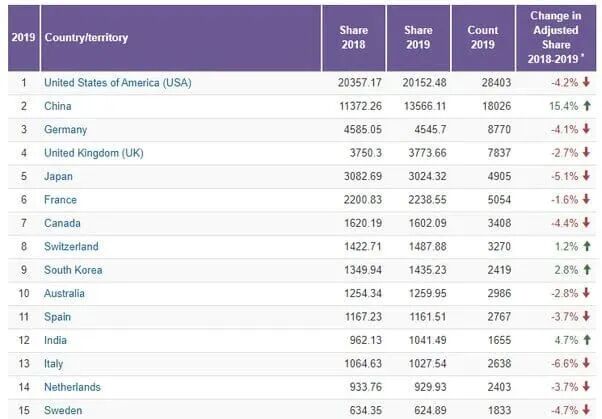Click the green up arrow in the South Korea row
602x419 pixels.
pos(587,270)
